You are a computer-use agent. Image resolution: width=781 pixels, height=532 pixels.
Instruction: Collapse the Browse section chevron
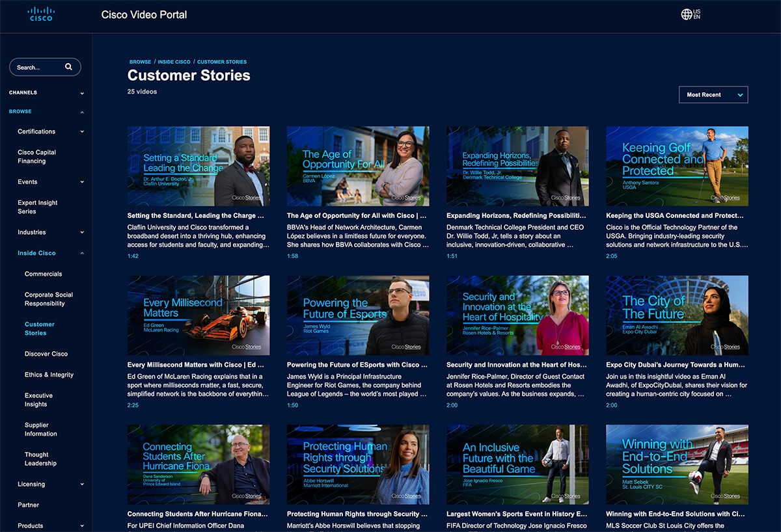[82, 112]
